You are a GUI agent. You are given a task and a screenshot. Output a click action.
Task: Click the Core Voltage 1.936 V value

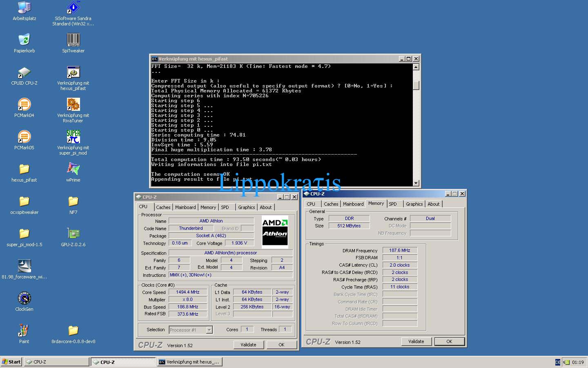pyautogui.click(x=239, y=243)
